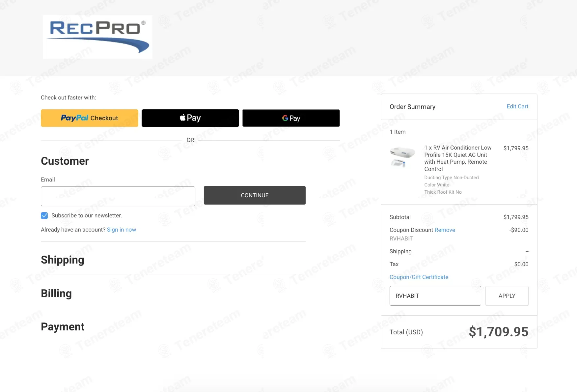Image resolution: width=577 pixels, height=392 pixels.
Task: Click the Order Summary heading
Action: (x=412, y=107)
